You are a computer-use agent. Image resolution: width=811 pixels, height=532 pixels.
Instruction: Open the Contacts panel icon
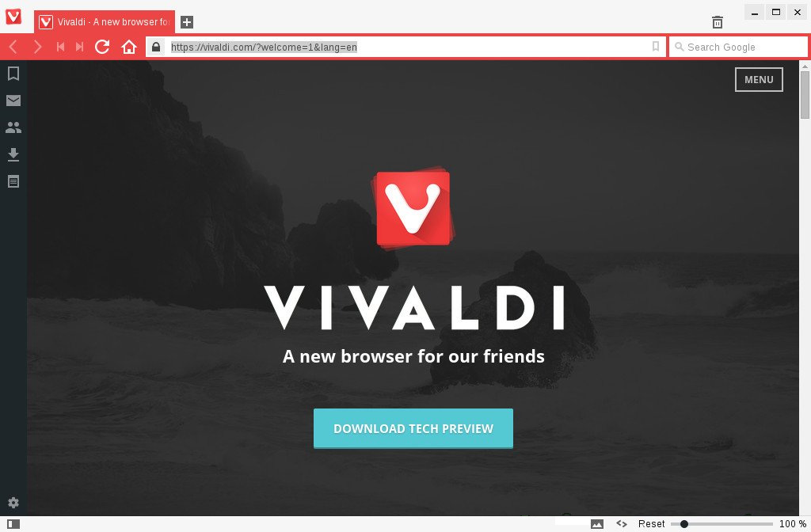point(13,127)
